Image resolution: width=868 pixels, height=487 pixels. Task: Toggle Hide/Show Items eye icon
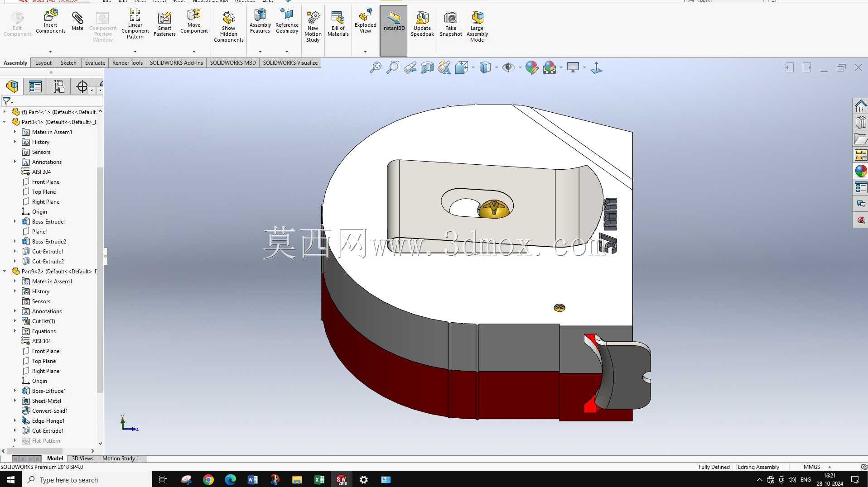[x=508, y=67]
